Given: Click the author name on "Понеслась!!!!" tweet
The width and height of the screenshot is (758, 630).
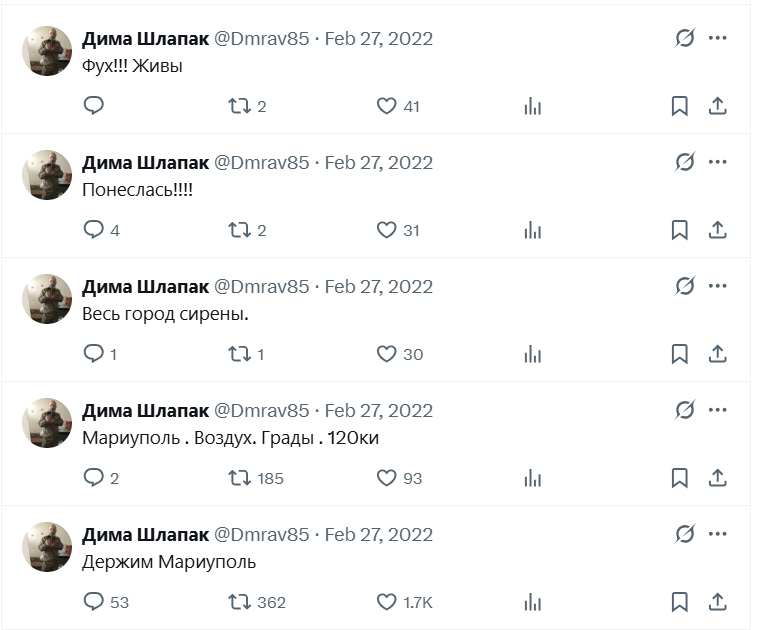Looking at the screenshot, I should click(145, 163).
